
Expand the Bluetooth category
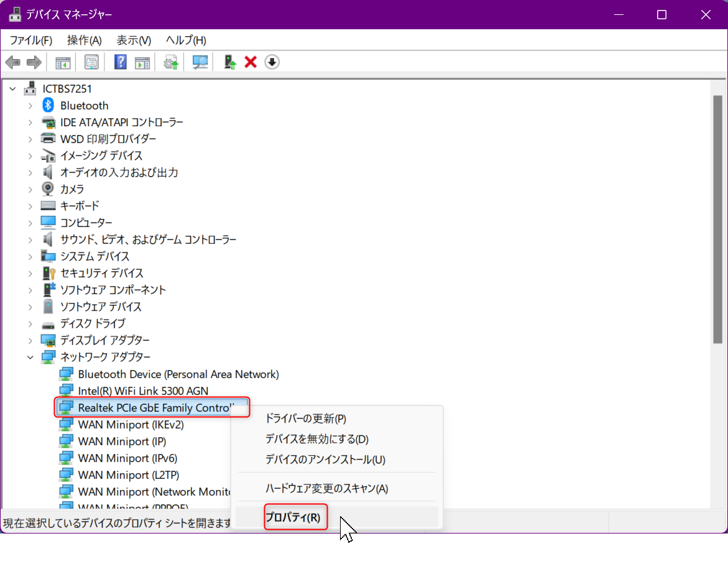pos(30,106)
